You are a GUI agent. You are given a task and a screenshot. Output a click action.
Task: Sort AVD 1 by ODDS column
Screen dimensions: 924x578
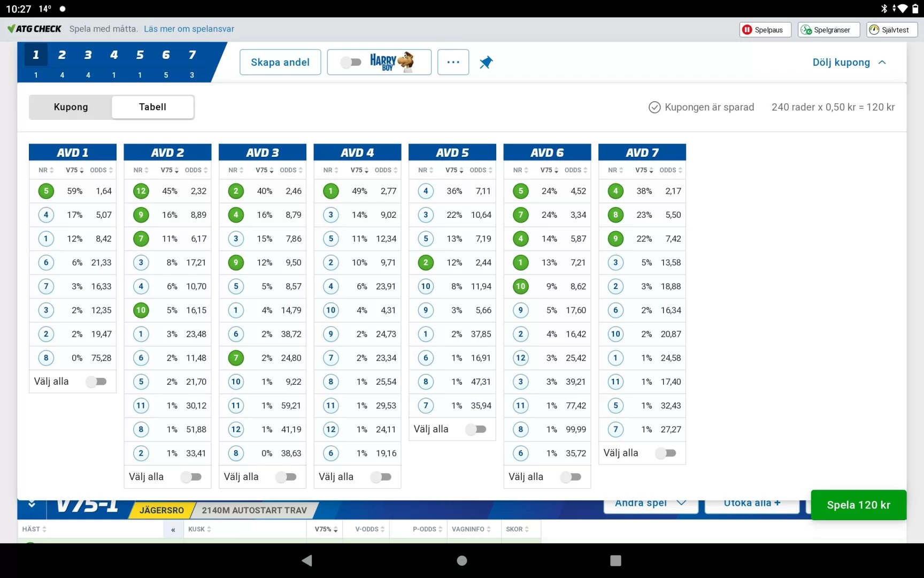point(101,170)
